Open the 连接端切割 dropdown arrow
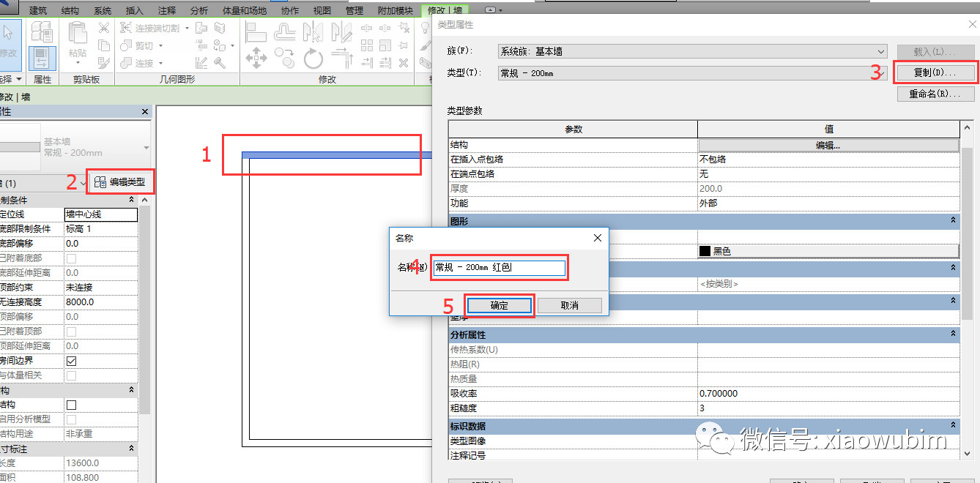The height and width of the screenshot is (483, 980). click(187, 28)
